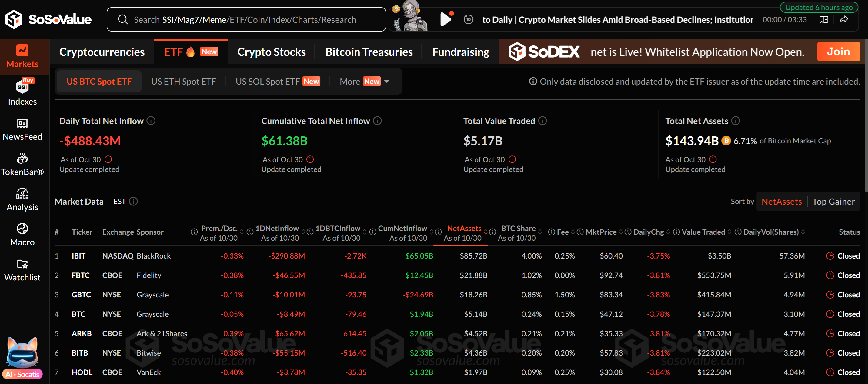Select the US ETH Spot ETF tab
Viewport: 868px width, 384px height.
pyautogui.click(x=183, y=82)
